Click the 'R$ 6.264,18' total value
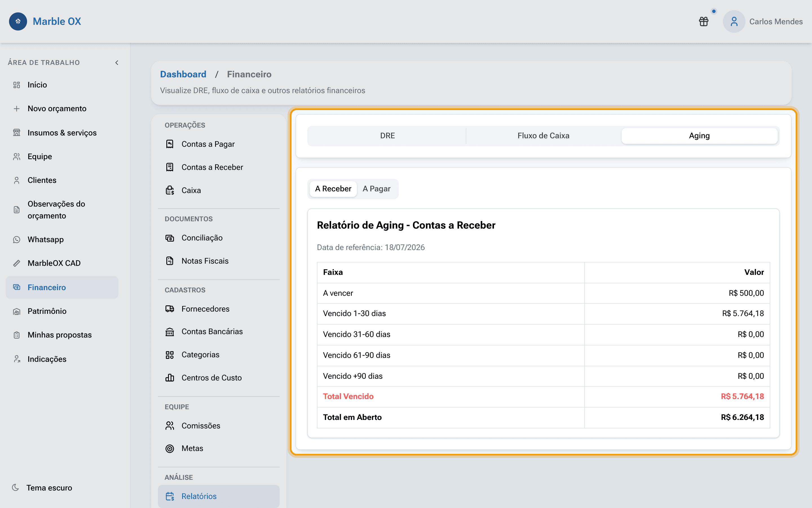Viewport: 812px width, 508px height. 742,417
